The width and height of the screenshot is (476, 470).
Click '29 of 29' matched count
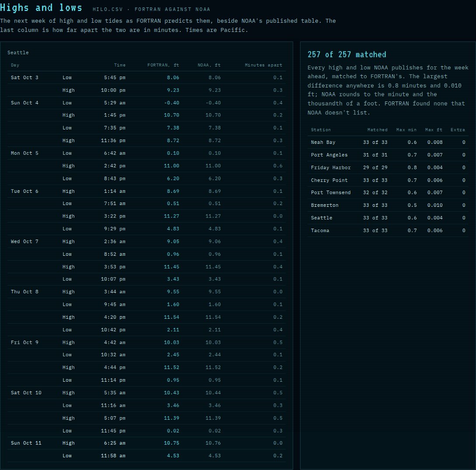(x=375, y=167)
